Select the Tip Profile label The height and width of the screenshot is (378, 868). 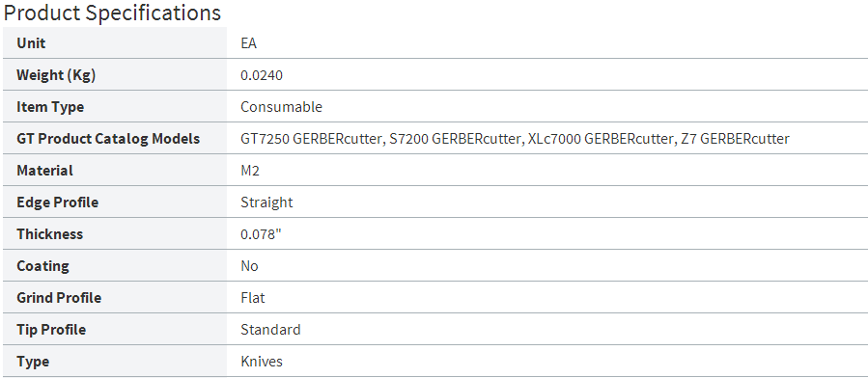[51, 330]
